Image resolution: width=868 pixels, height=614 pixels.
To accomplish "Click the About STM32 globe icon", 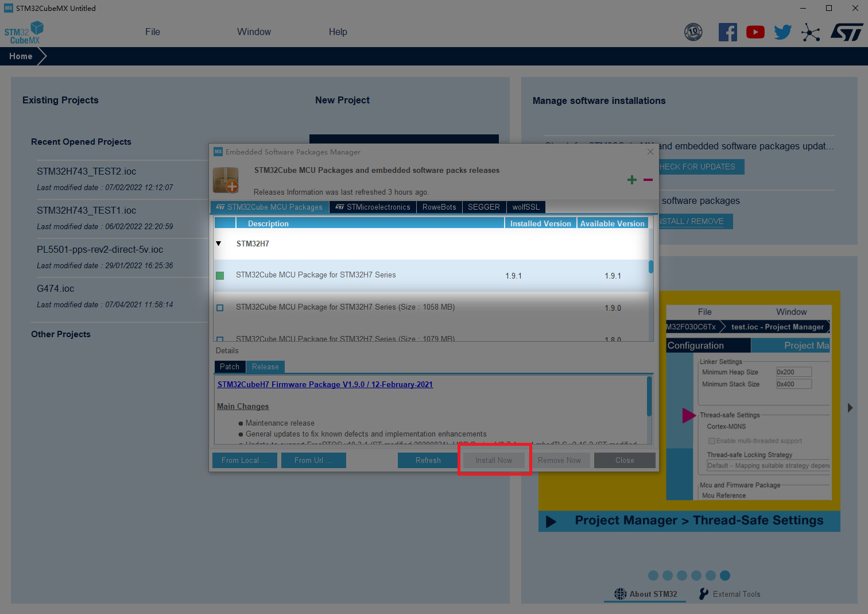I will pos(621,594).
